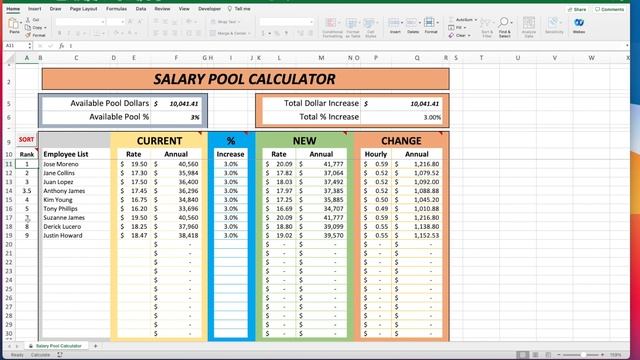Click the zoom out minus button
Viewport: 640px width, 360px height.
[559, 355]
